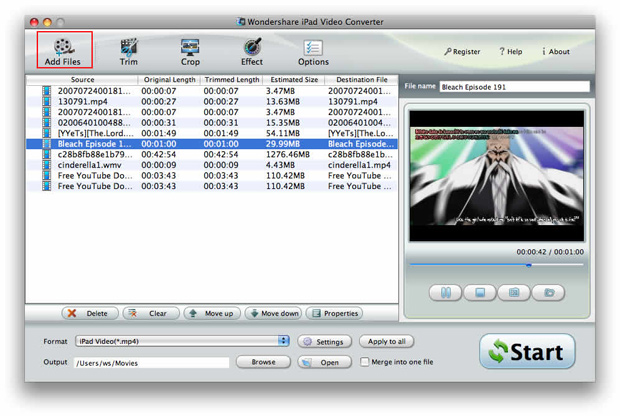
Task: Open the Effect tool
Action: (x=252, y=52)
